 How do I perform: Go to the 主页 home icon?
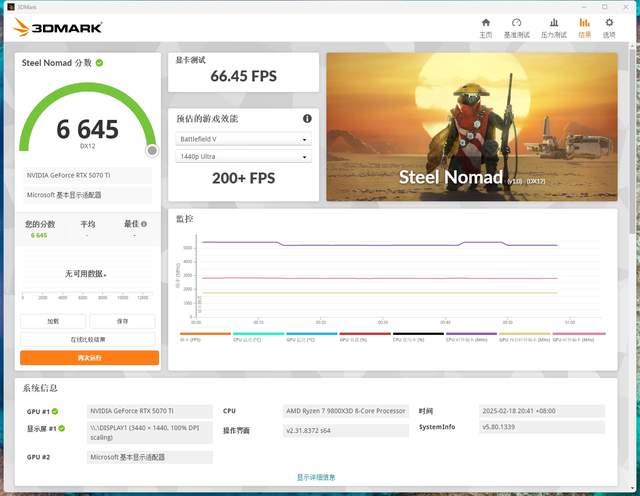(486, 22)
